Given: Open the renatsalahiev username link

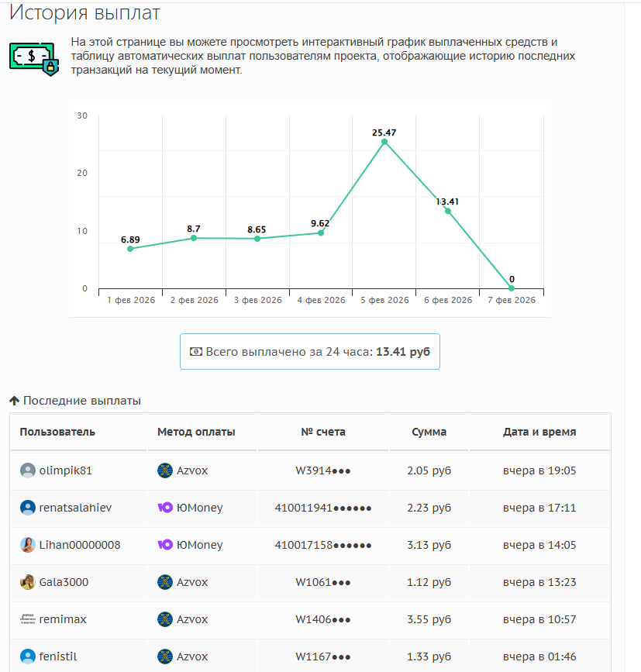Looking at the screenshot, I should coord(75,508).
